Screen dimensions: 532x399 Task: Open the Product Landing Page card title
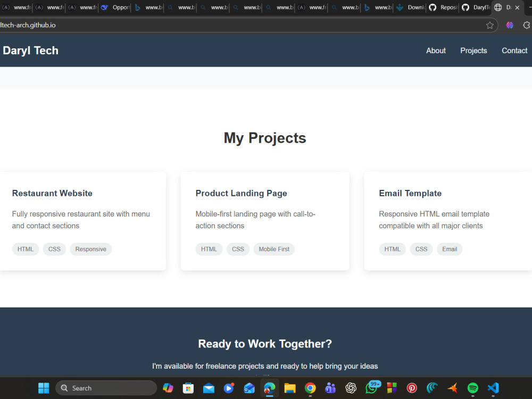(x=241, y=193)
